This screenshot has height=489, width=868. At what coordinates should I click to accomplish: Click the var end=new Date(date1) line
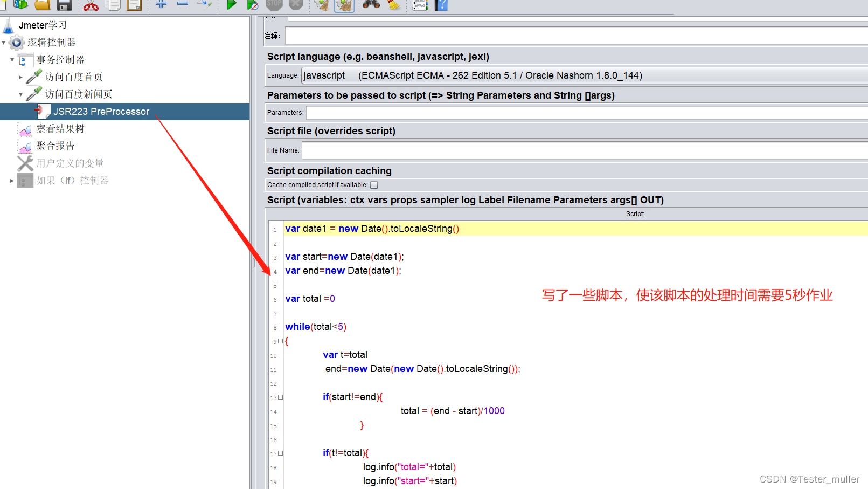[x=343, y=271]
